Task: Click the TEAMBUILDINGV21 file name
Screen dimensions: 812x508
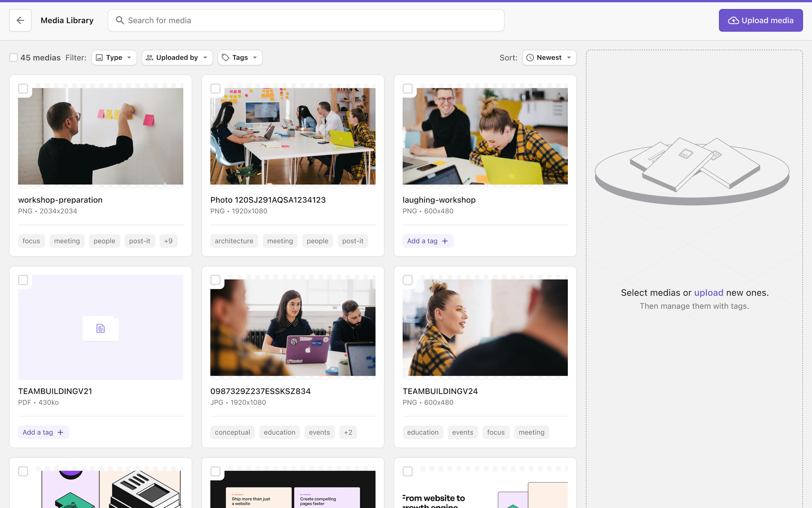Action: (55, 391)
